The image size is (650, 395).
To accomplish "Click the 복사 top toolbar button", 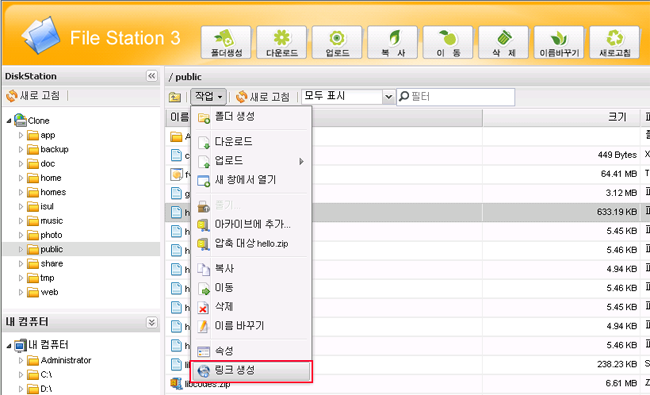I will click(x=393, y=42).
